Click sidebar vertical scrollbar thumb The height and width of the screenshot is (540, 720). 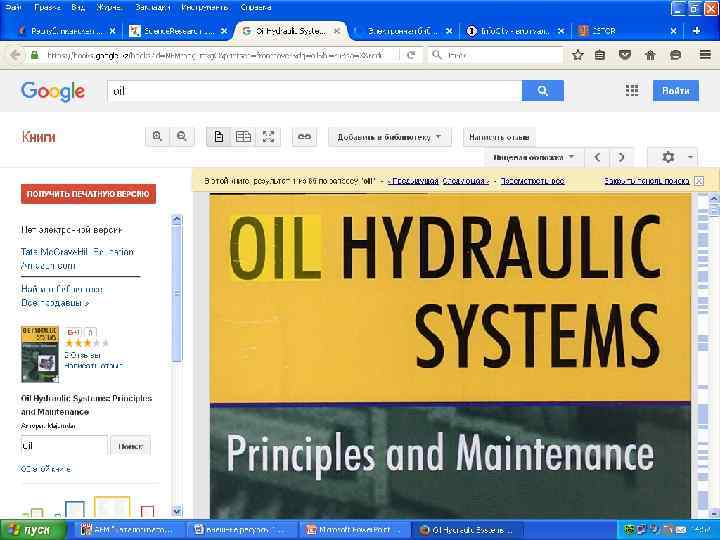[x=177, y=294]
